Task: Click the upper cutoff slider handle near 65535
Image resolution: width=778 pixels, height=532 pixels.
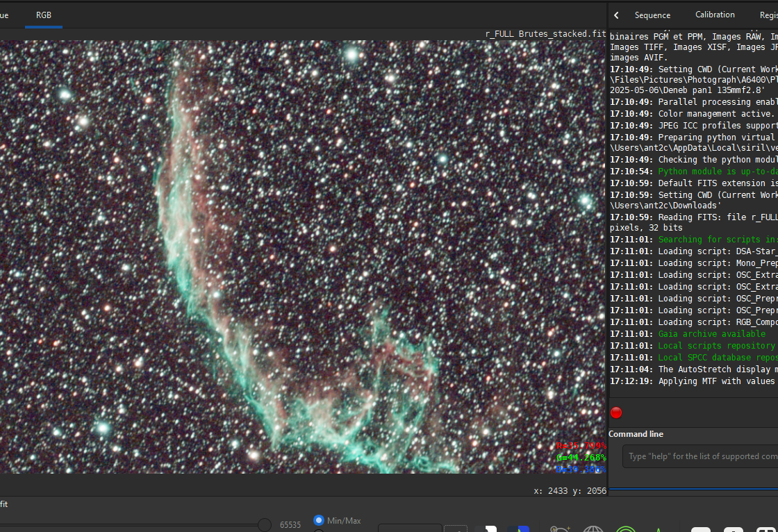Action: coord(265,524)
